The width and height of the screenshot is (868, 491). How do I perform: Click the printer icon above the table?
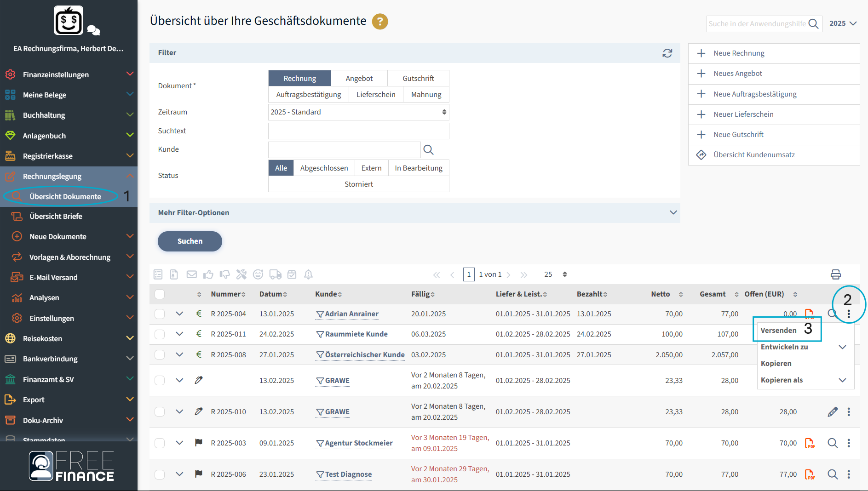[x=835, y=274]
